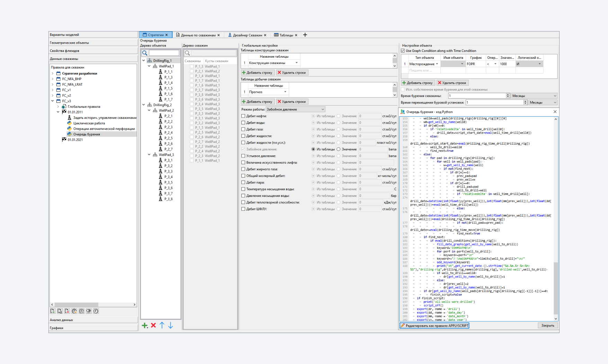
Task: Switch to the Таблицы tab
Action: point(286,35)
